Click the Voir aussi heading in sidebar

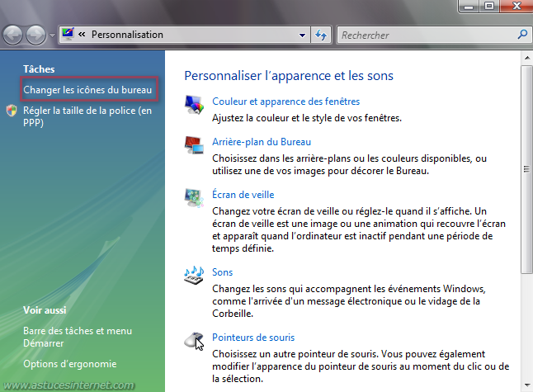coord(45,310)
